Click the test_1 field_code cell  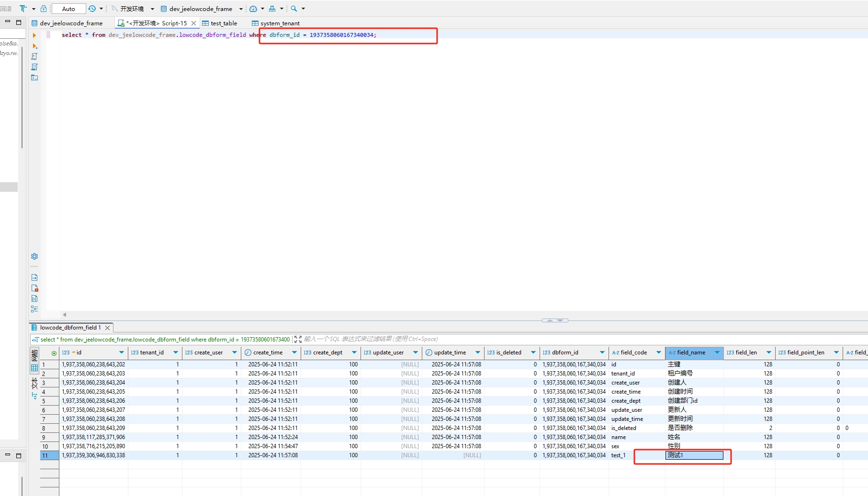tap(637, 455)
